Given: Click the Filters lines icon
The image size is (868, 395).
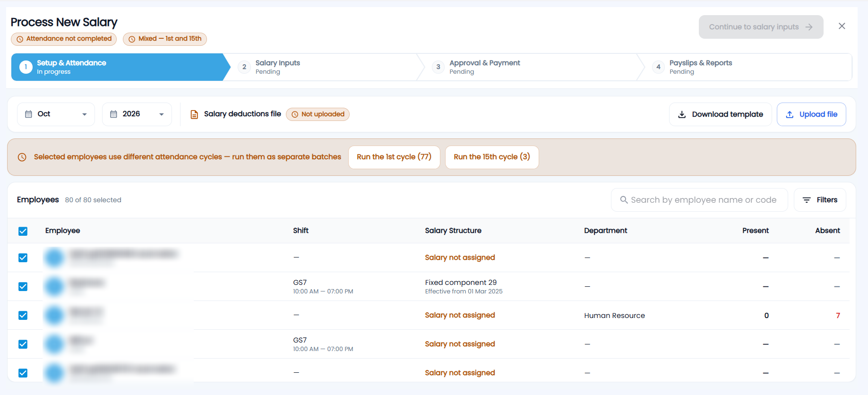Looking at the screenshot, I should point(807,200).
